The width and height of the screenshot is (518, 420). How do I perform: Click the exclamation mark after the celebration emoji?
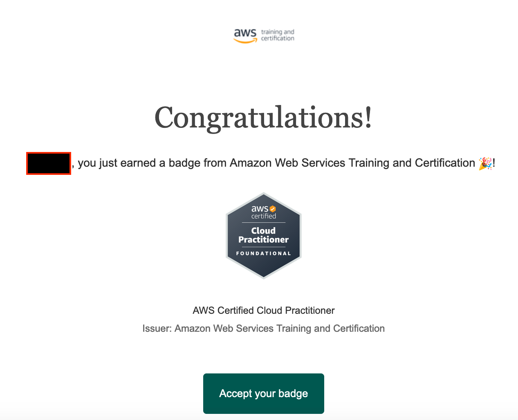(493, 163)
